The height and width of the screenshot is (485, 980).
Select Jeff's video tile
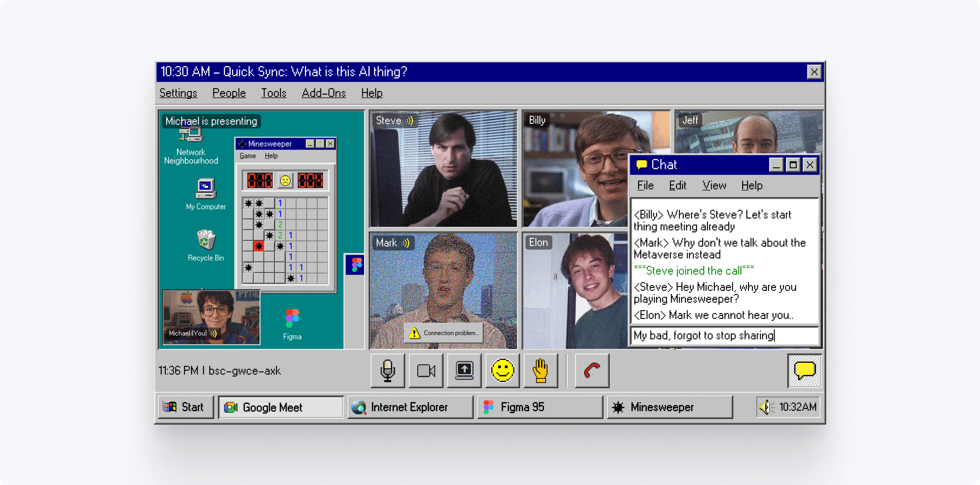point(749,132)
